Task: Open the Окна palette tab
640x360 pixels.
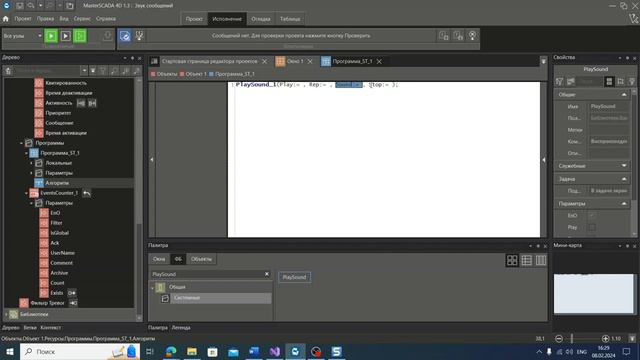Action: (x=159, y=259)
